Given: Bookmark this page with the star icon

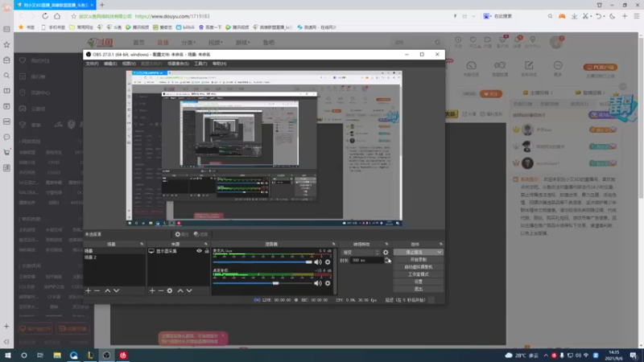Looking at the screenshot, I should coord(73,16).
